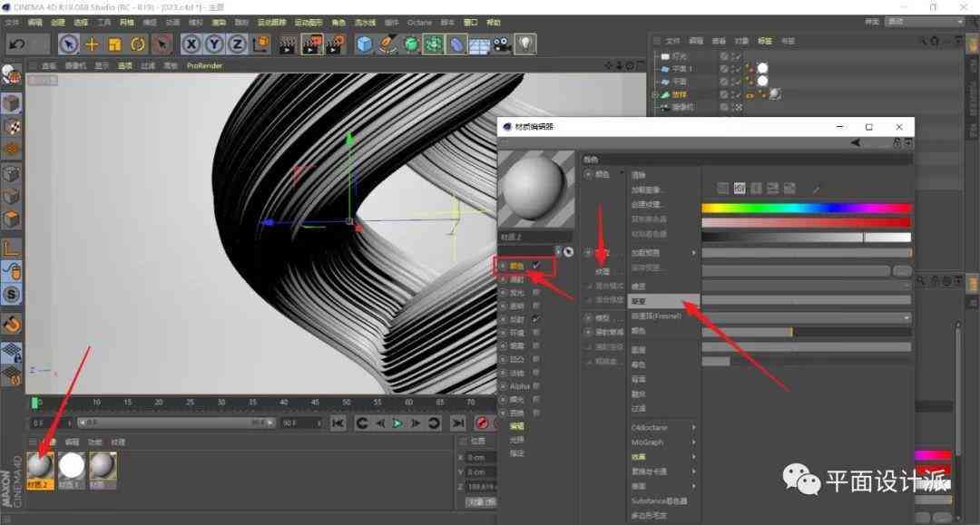
Task: Click the 90 F end frame field
Action: [300, 423]
